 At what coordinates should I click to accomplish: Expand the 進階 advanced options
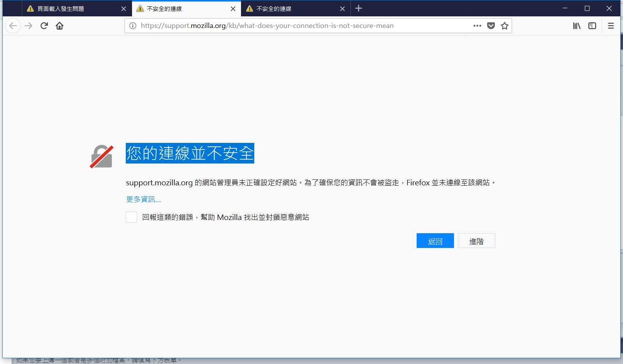pos(476,241)
